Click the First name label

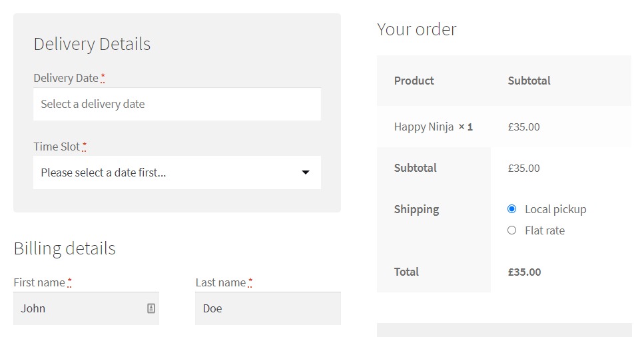coord(39,282)
